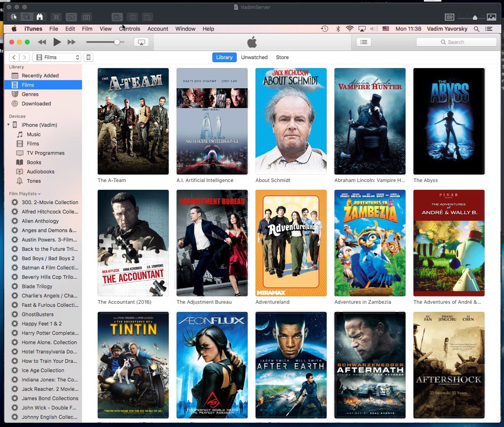
Task: Open the Films media type dropdown
Action: 57,57
